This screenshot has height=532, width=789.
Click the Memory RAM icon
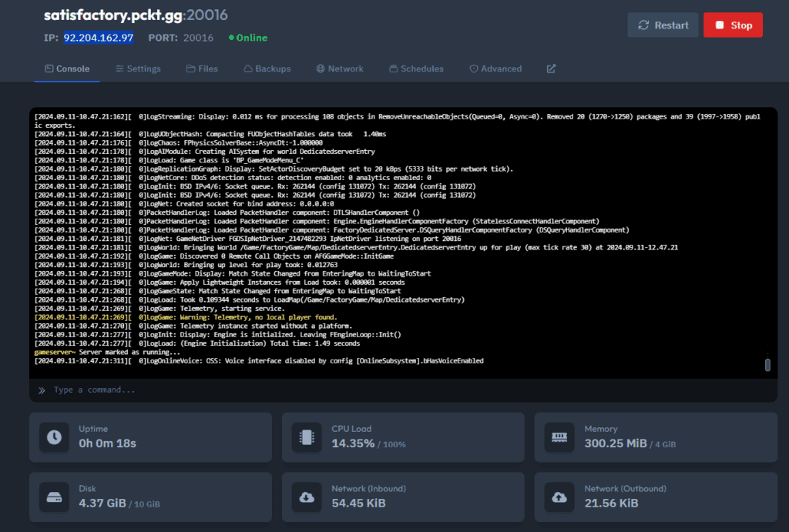coord(559,437)
